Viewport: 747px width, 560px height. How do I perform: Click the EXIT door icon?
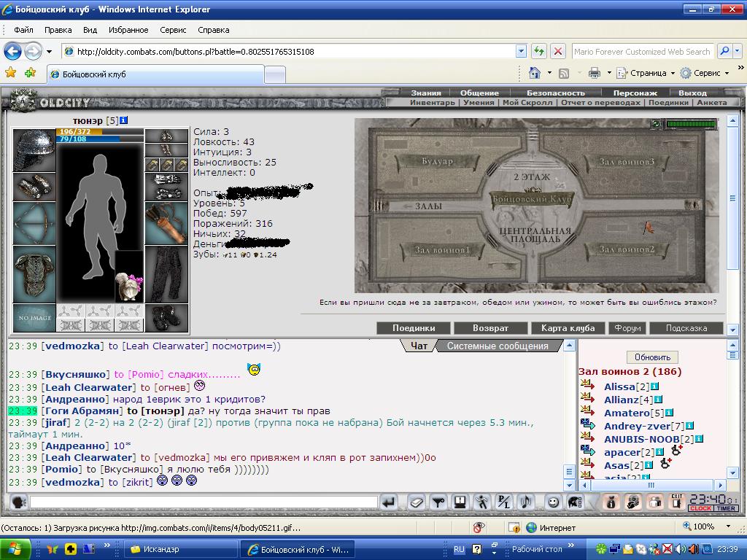677,502
